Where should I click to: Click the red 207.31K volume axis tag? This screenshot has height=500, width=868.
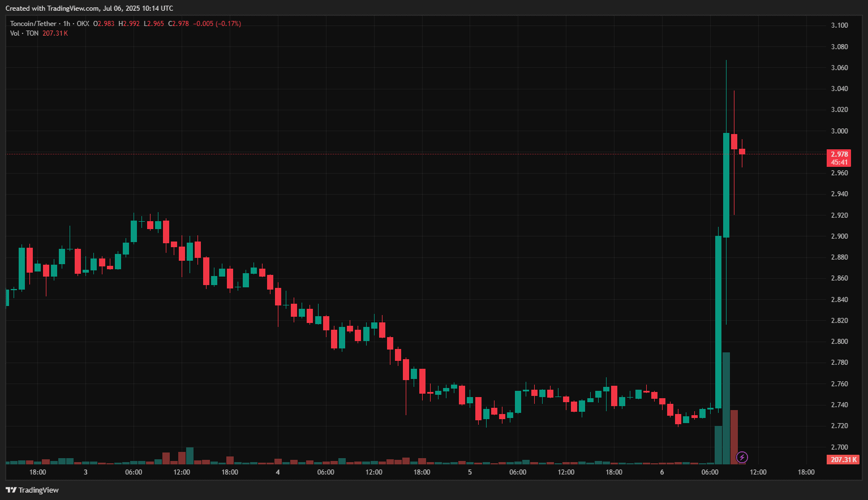pos(843,460)
